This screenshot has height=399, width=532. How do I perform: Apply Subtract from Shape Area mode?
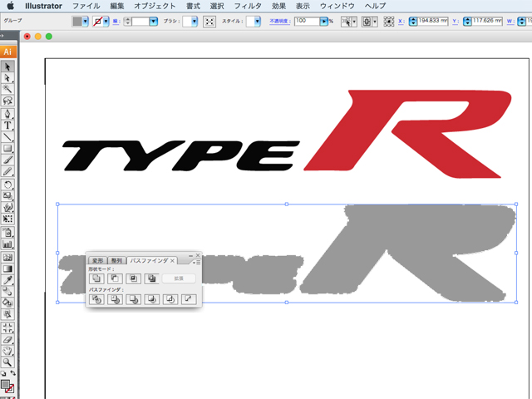tap(115, 278)
